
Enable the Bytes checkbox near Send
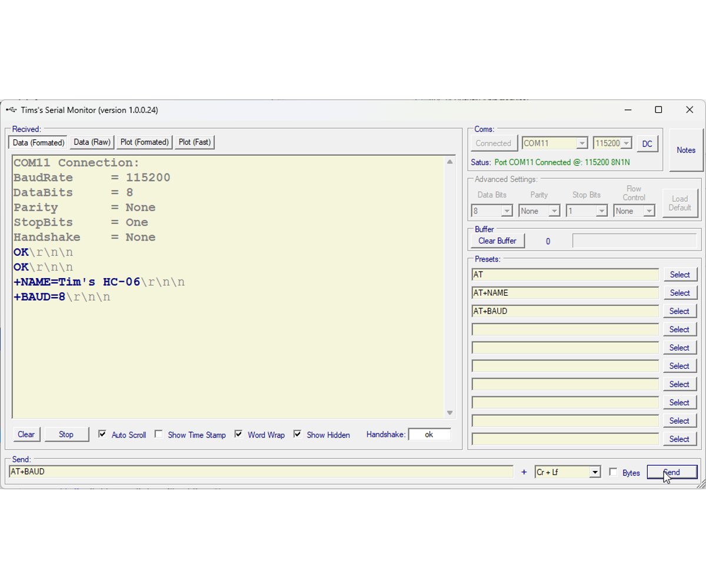tap(614, 472)
